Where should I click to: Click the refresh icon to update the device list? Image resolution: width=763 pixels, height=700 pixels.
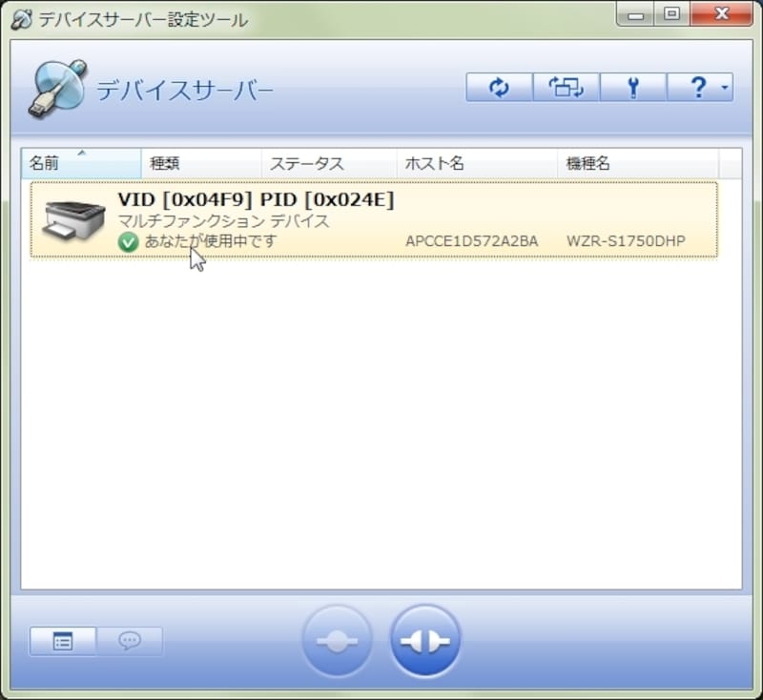point(498,86)
